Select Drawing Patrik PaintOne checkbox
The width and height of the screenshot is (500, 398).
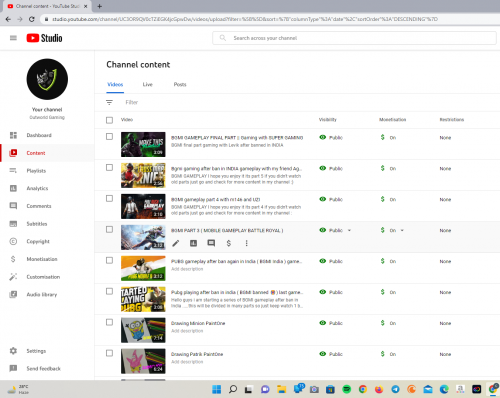(109, 353)
